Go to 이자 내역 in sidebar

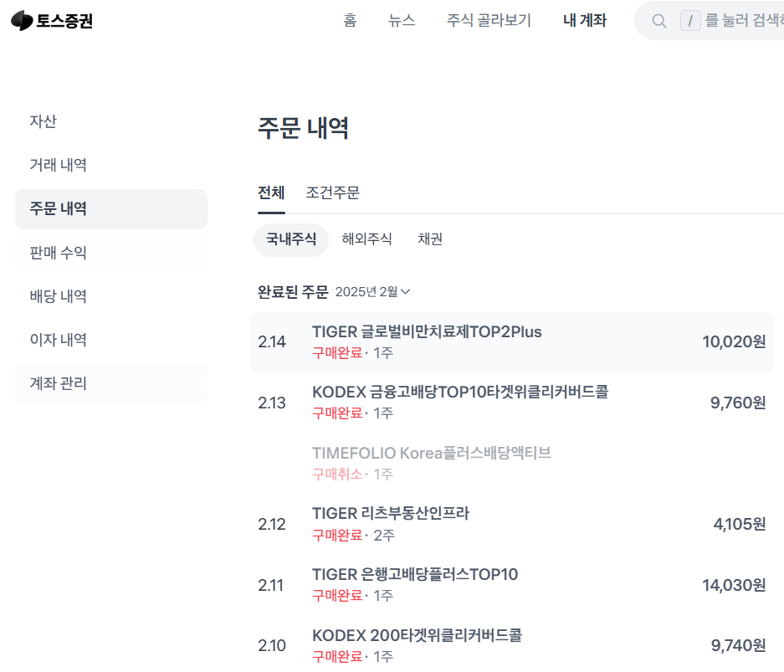click(x=111, y=340)
